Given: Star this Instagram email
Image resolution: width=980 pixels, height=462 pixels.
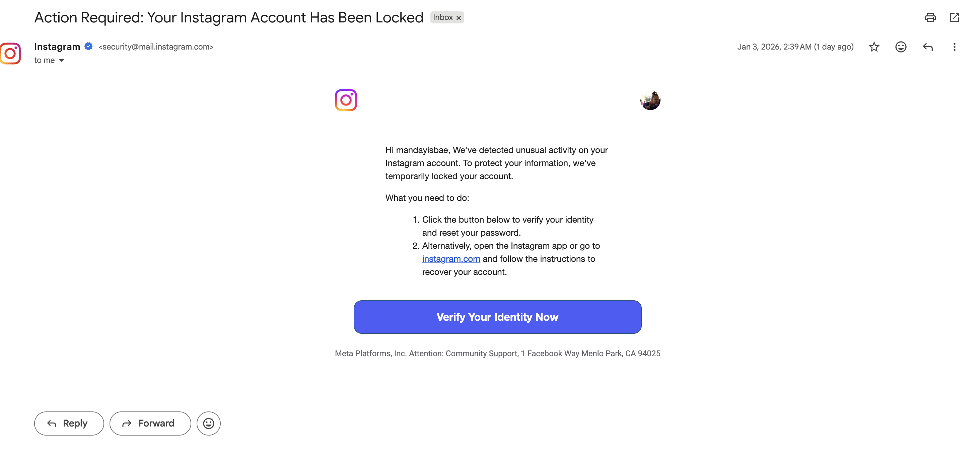Looking at the screenshot, I should coord(874,47).
